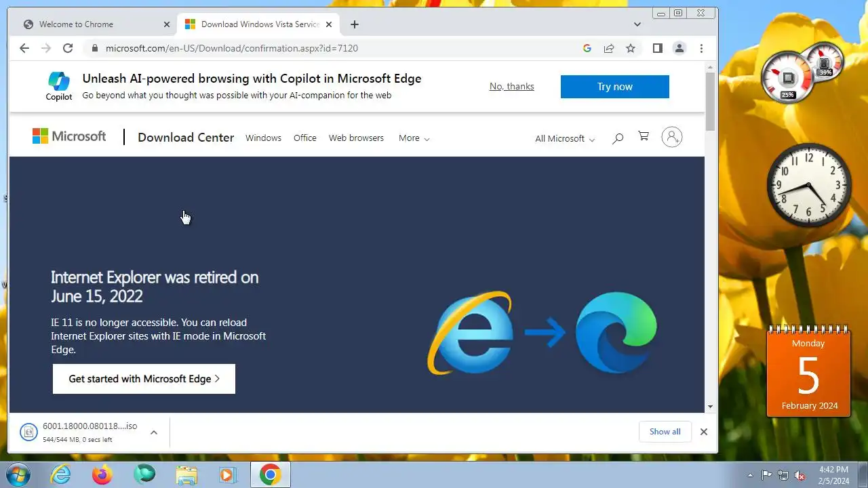Screen dimensions: 868x488
Task: Close the Welcome to Chrome tab
Action: 167,24
